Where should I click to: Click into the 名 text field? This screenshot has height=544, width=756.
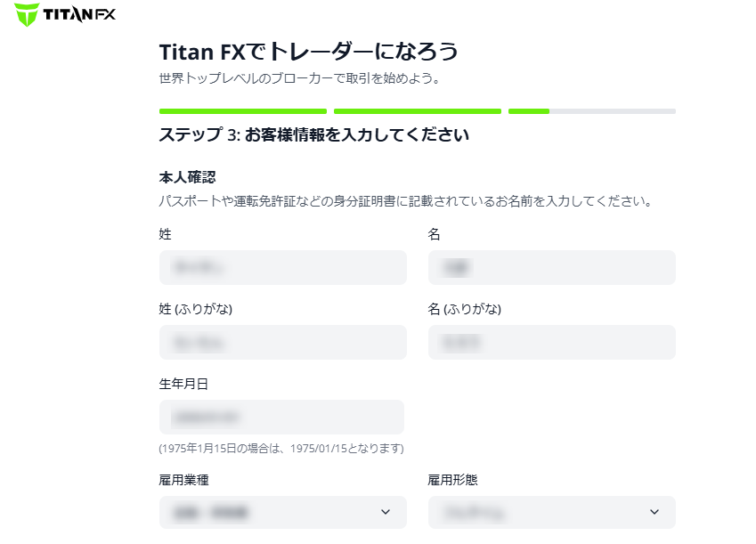[x=551, y=267]
